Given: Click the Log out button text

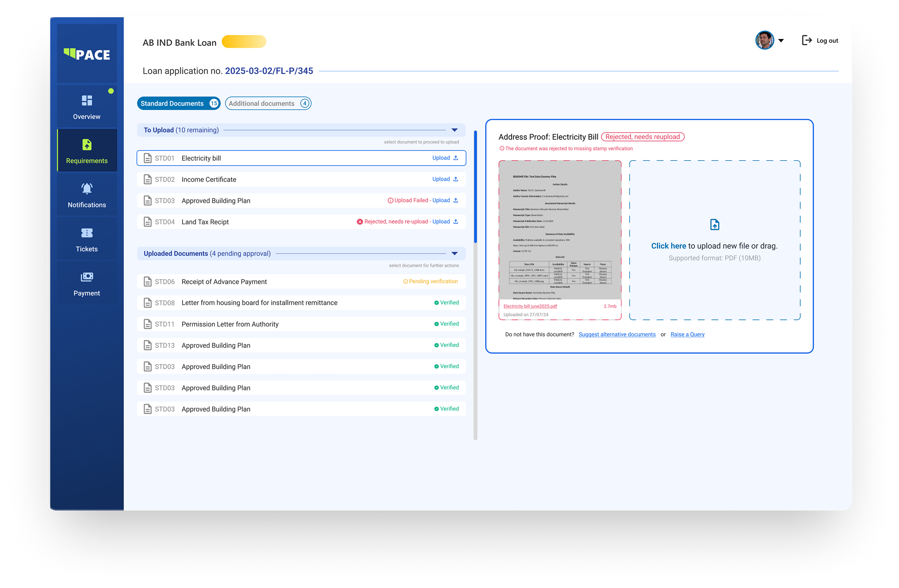Looking at the screenshot, I should [827, 41].
